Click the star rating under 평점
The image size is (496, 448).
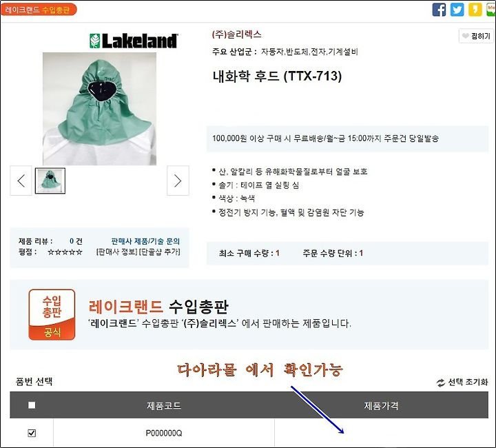(65, 252)
